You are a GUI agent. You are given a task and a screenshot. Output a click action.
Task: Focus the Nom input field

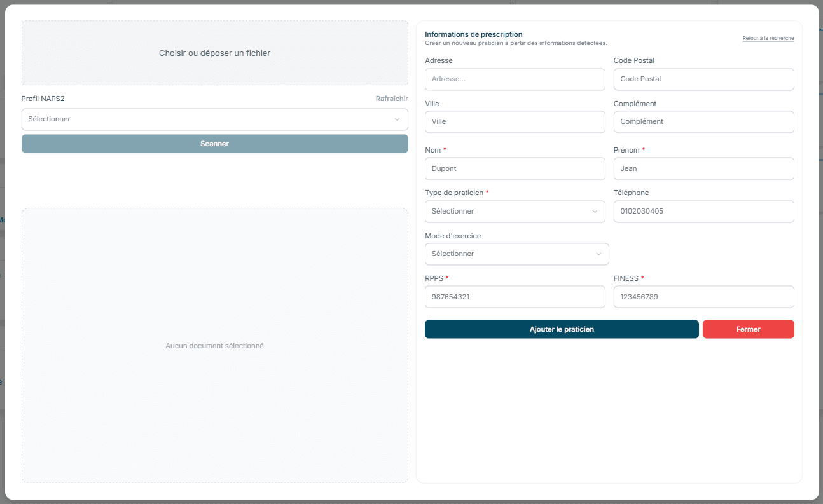point(515,169)
